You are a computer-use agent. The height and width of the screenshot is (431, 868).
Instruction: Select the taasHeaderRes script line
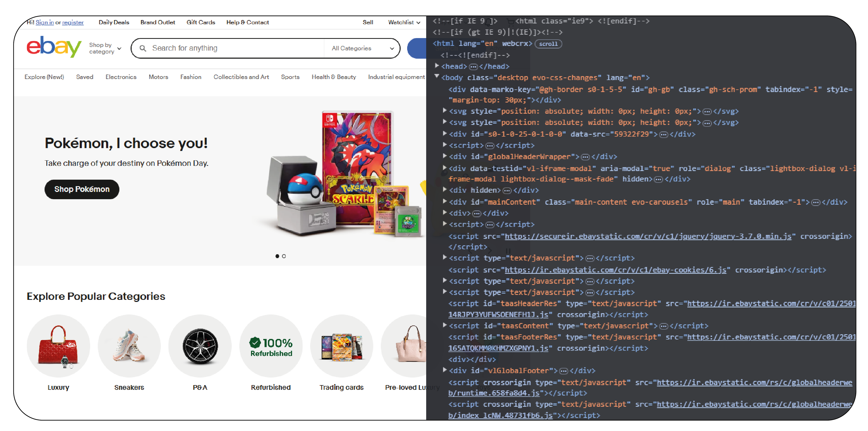[652, 309]
